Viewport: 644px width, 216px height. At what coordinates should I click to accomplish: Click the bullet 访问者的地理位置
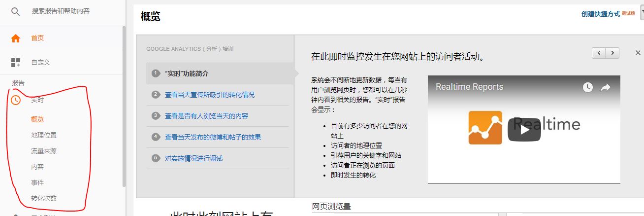coord(356,145)
